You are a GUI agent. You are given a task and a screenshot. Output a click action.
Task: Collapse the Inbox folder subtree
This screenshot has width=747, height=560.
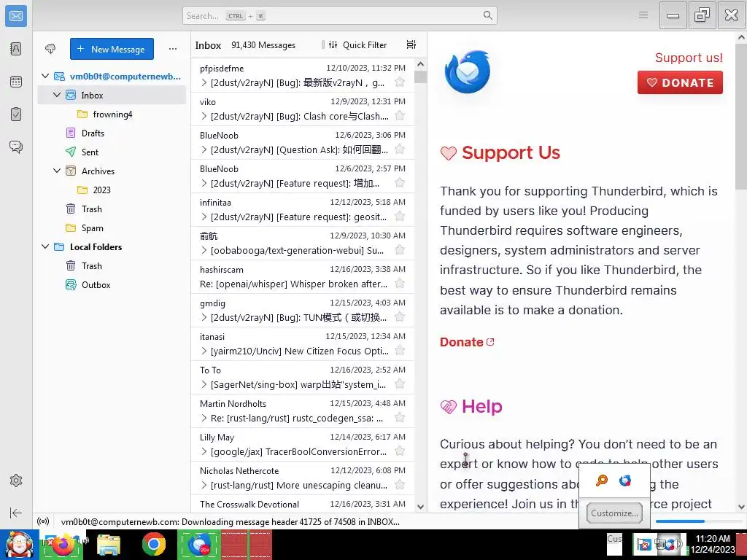(x=57, y=95)
